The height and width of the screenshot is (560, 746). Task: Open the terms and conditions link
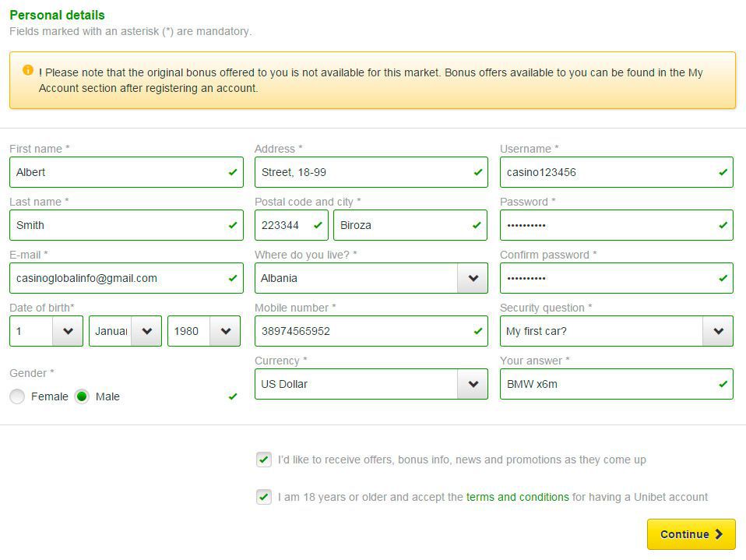point(517,497)
